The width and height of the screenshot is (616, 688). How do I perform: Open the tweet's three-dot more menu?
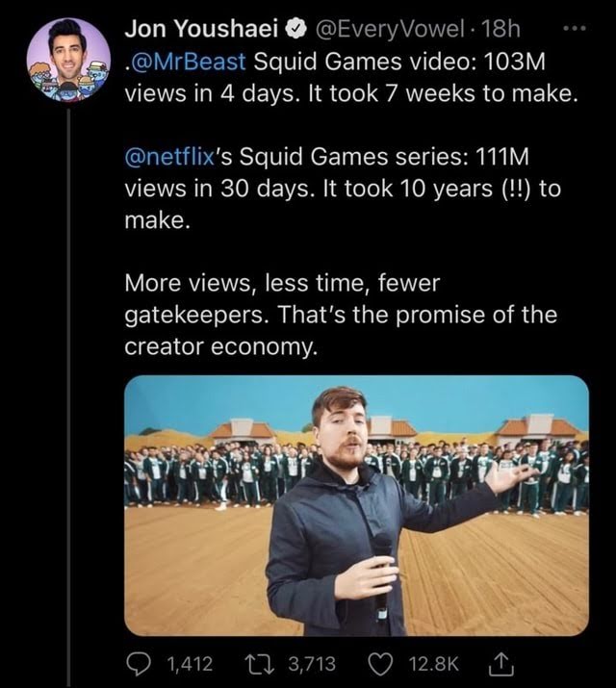[x=575, y=29]
